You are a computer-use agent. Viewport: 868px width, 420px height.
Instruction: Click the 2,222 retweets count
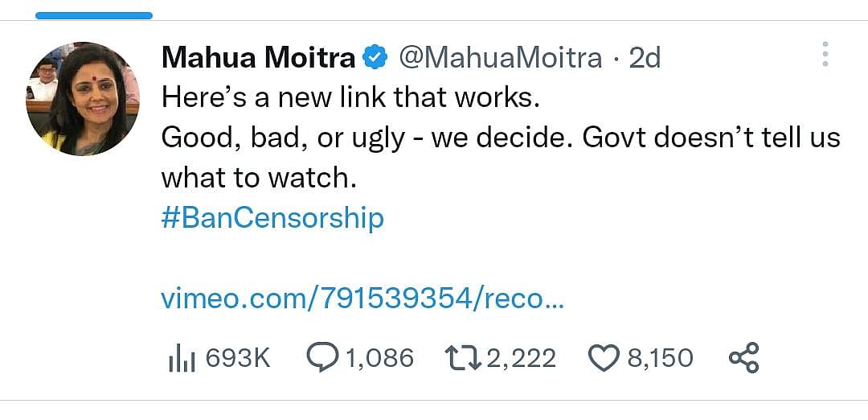[521, 358]
